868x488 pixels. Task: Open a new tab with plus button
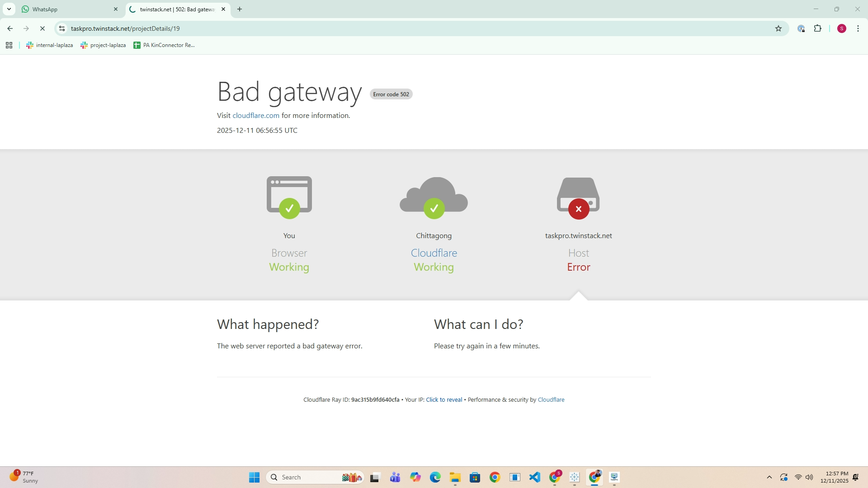click(x=240, y=9)
